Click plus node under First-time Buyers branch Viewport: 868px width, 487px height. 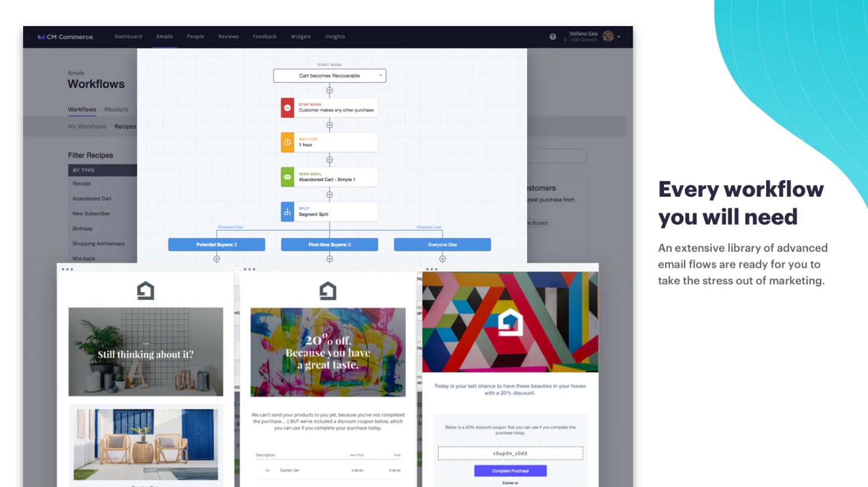tap(330, 259)
